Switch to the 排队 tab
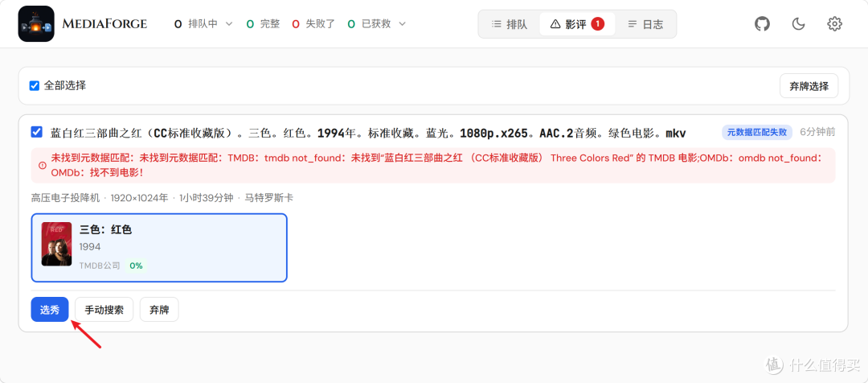868x383 pixels. [510, 24]
